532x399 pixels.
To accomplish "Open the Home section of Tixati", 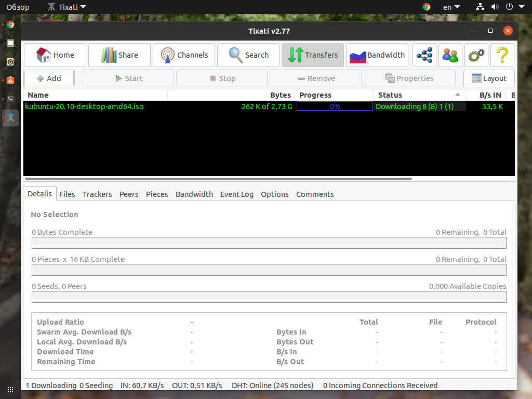I will (x=55, y=55).
